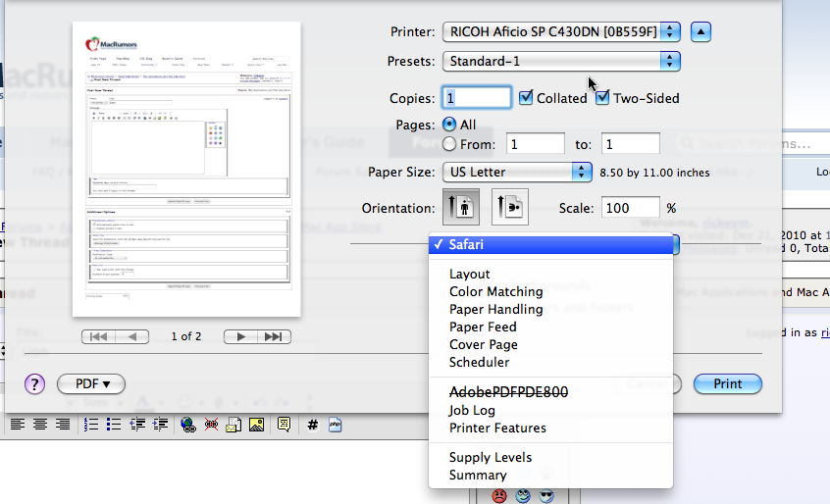This screenshot has height=504, width=830.
Task: Select the From pages radio button
Action: tap(449, 144)
